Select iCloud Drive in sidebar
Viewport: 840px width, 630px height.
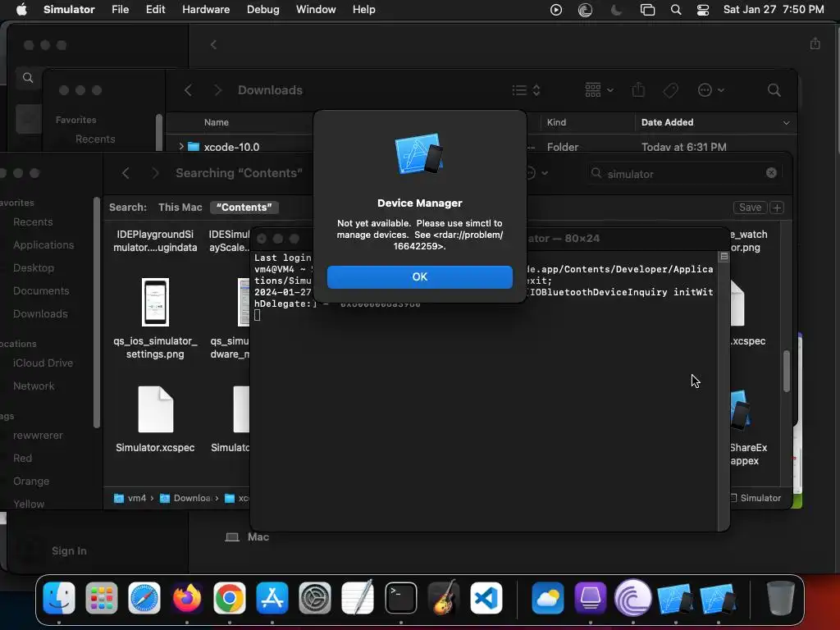pos(43,363)
